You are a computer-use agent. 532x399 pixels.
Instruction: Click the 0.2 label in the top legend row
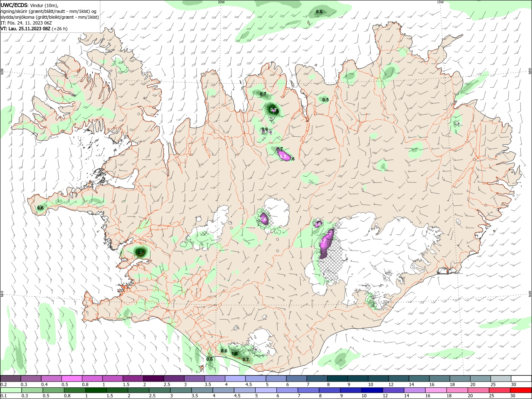pyautogui.click(x=3, y=384)
